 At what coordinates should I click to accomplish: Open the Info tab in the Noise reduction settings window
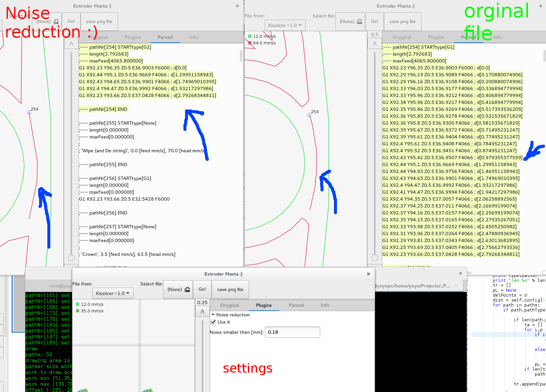[x=325, y=305]
